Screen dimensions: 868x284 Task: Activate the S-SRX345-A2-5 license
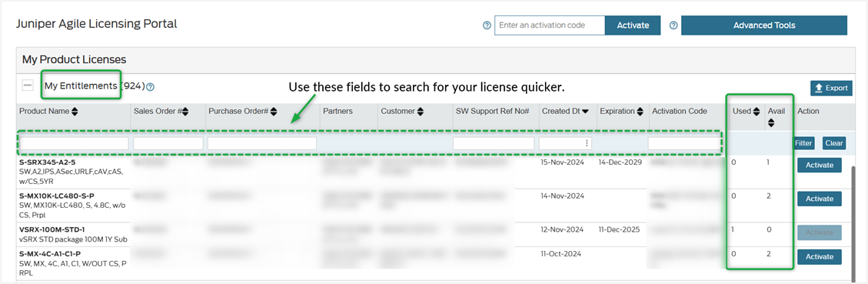[x=820, y=165]
